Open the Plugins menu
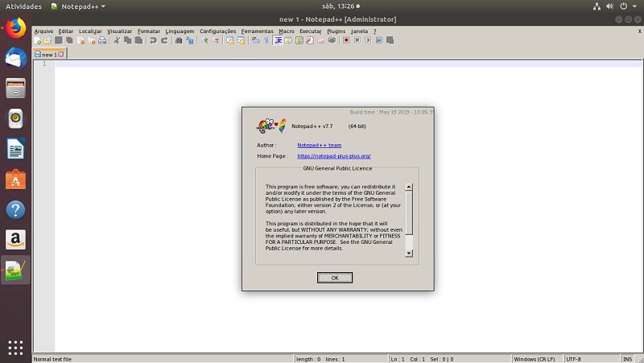This screenshot has width=644, height=363. (336, 31)
